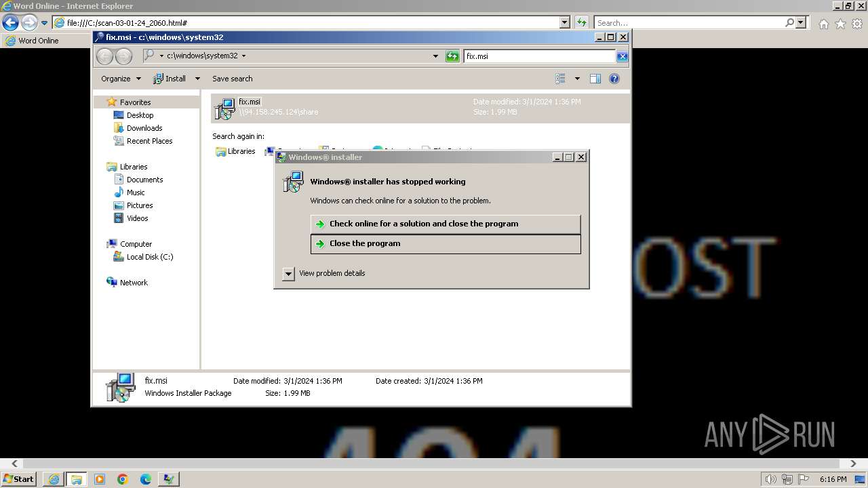Open the IE search provider dropdown

[x=802, y=22]
